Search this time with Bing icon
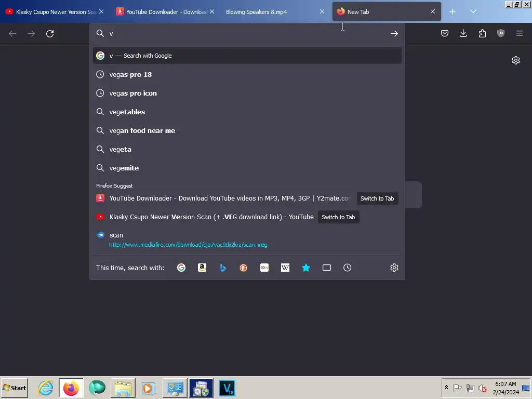The width and height of the screenshot is (532, 399). click(223, 268)
